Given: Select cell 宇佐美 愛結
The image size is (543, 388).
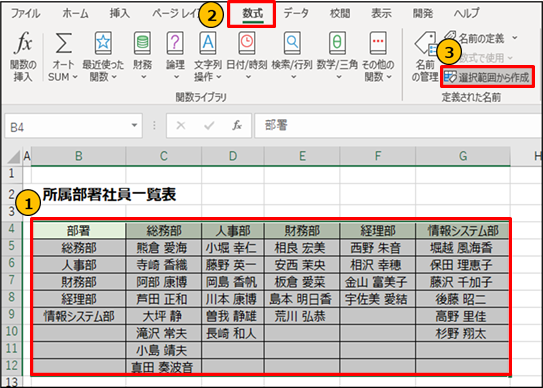Looking at the screenshot, I should [x=378, y=299].
